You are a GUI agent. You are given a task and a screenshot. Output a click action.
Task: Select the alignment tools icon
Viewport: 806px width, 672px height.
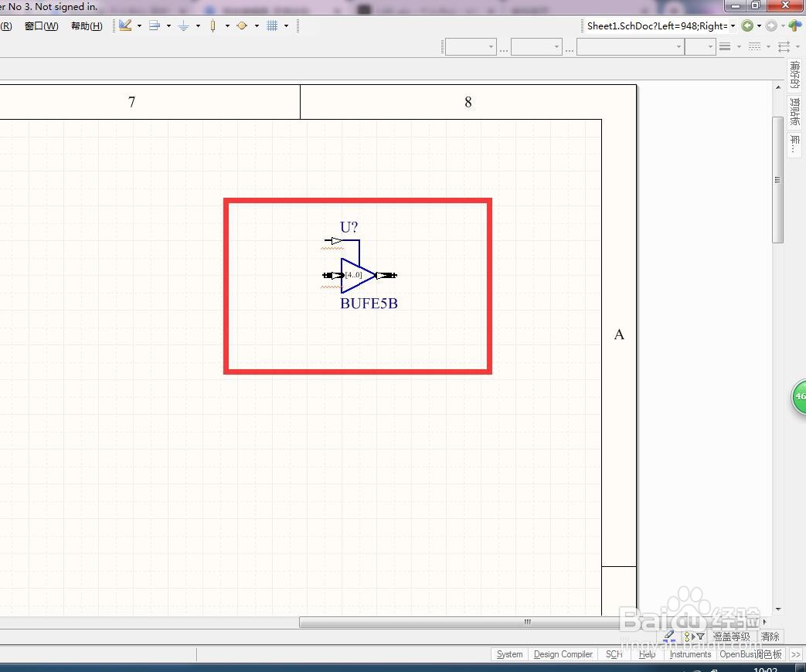point(155,25)
